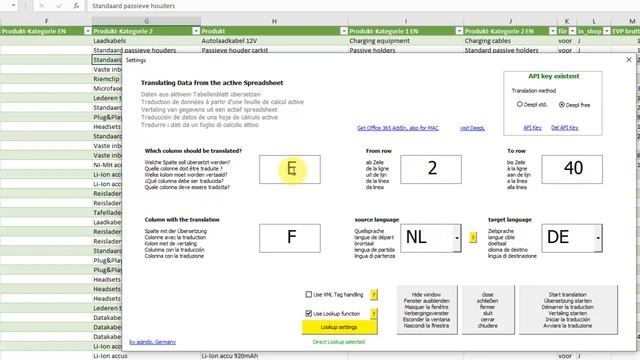This screenshot has height=360, width=640.
Task: Open filter dropdown for Produkt-Kategorie 1 EN
Action: coord(459,31)
